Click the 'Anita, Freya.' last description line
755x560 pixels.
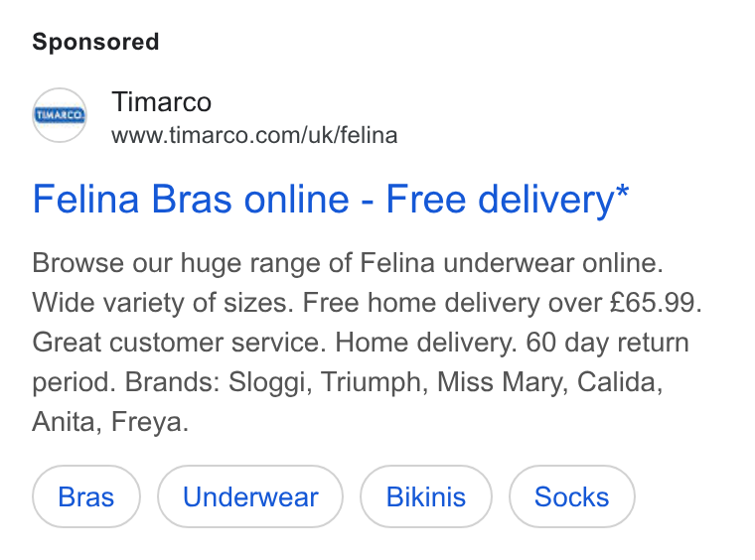pyautogui.click(x=110, y=422)
